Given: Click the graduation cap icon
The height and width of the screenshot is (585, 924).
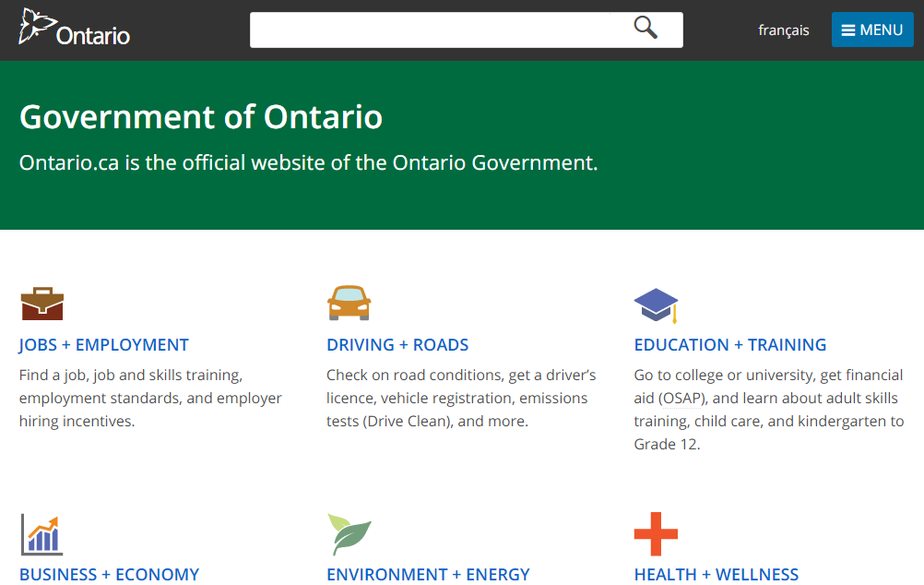Looking at the screenshot, I should (x=657, y=305).
